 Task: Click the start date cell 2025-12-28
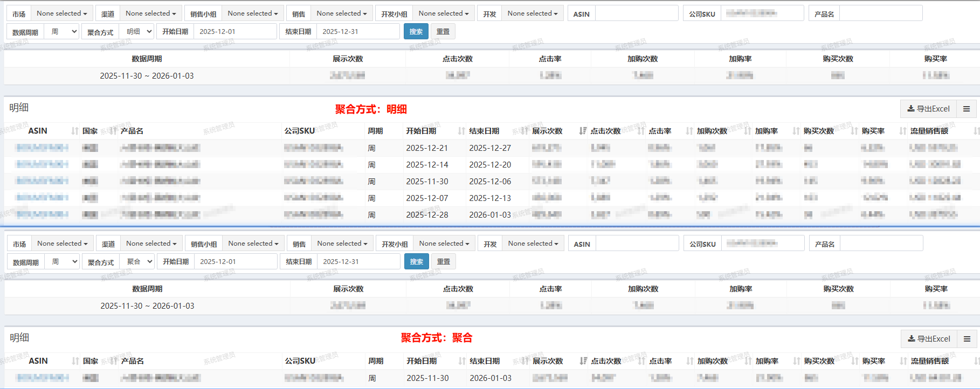[427, 215]
